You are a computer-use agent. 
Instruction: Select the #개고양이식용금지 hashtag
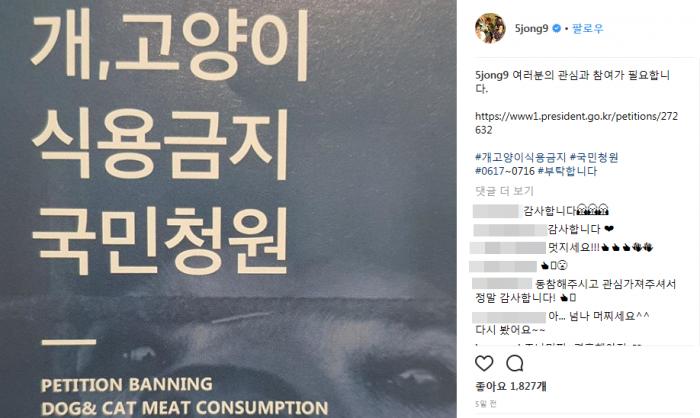click(x=521, y=157)
